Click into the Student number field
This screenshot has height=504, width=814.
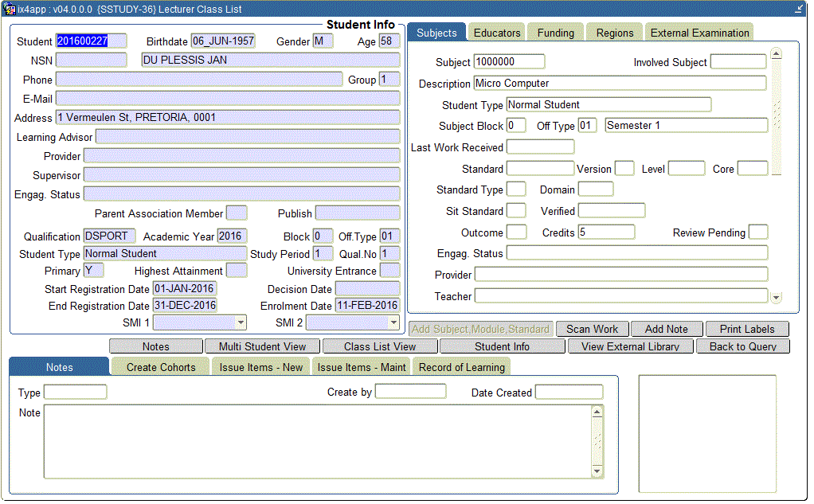tap(91, 41)
